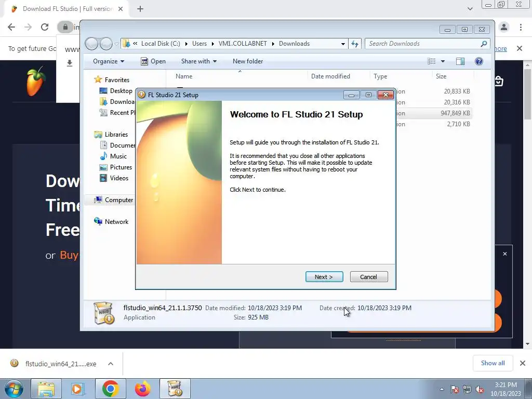Open Chrome profile icon
The width and height of the screenshot is (532, 399).
(504, 27)
